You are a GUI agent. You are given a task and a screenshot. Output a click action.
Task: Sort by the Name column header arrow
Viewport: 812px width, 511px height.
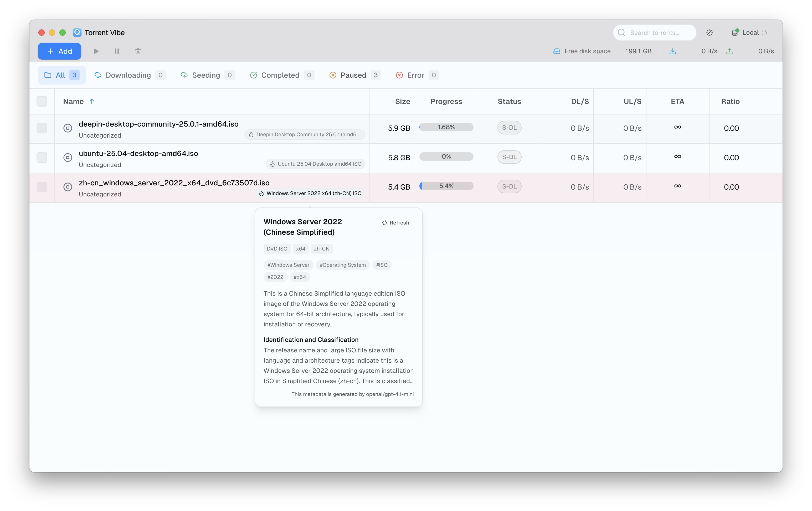[92, 101]
